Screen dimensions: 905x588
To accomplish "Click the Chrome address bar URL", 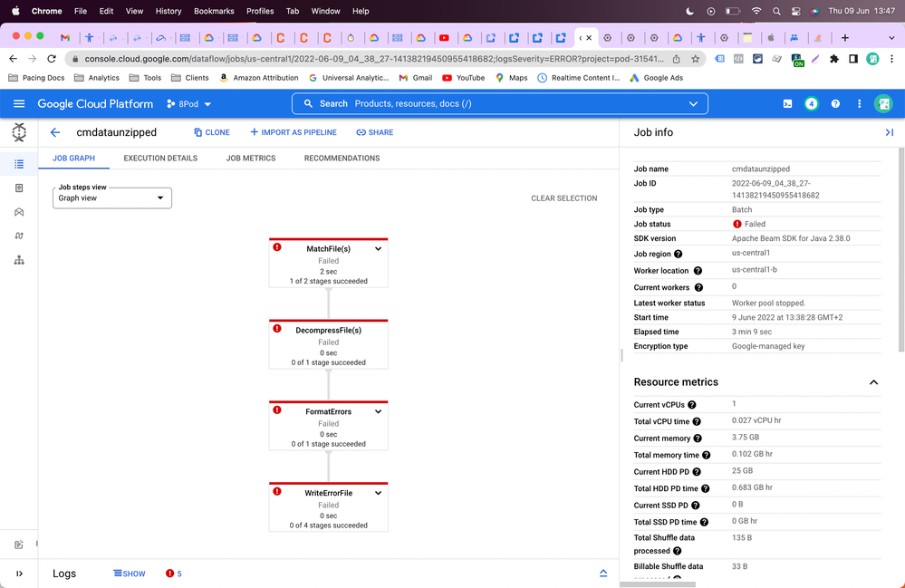I will (x=374, y=59).
